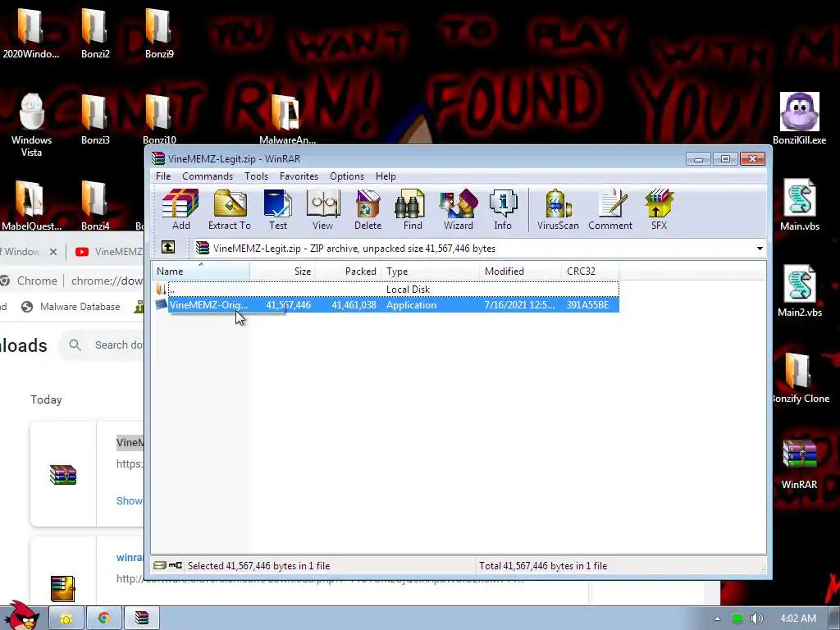Show archive Info icon
Screen dimensions: 840x630
503,209
